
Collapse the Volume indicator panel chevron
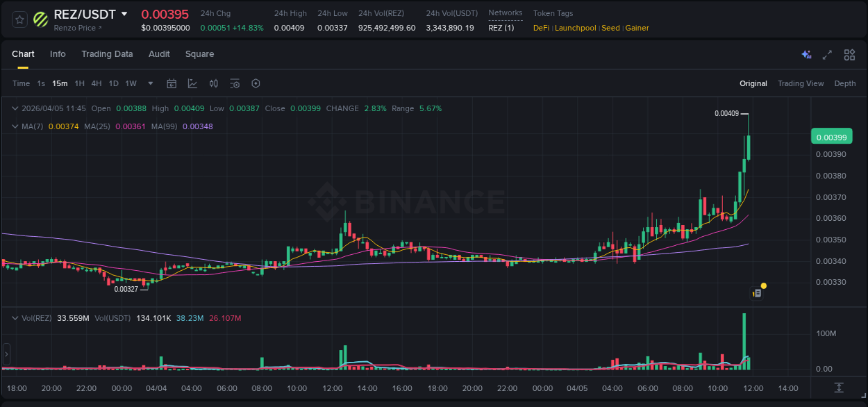tap(15, 318)
